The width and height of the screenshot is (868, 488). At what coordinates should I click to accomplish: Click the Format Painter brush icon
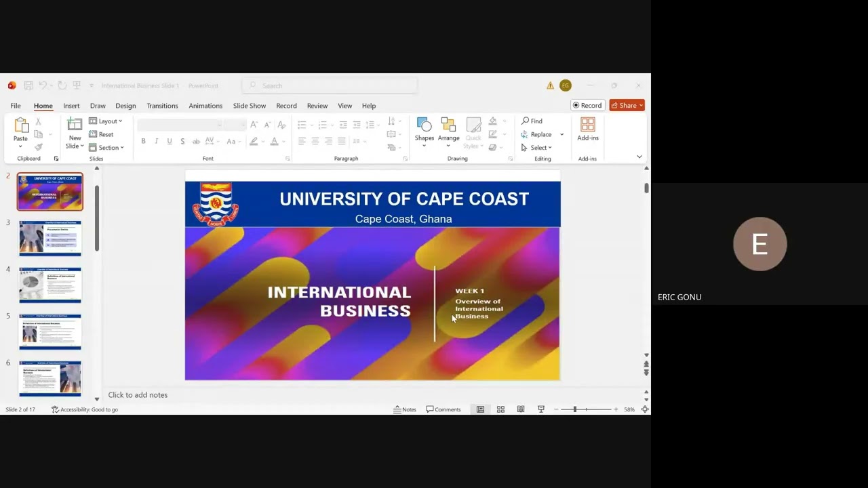click(38, 147)
